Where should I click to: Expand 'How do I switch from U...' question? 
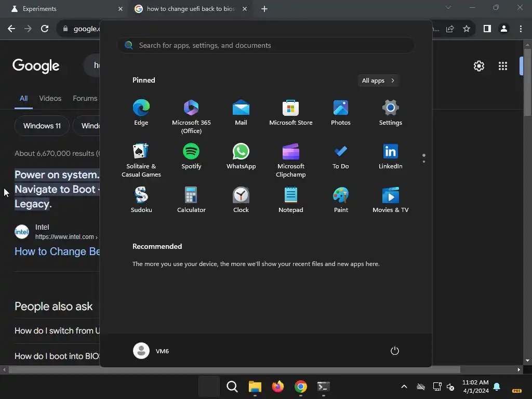[x=57, y=331]
